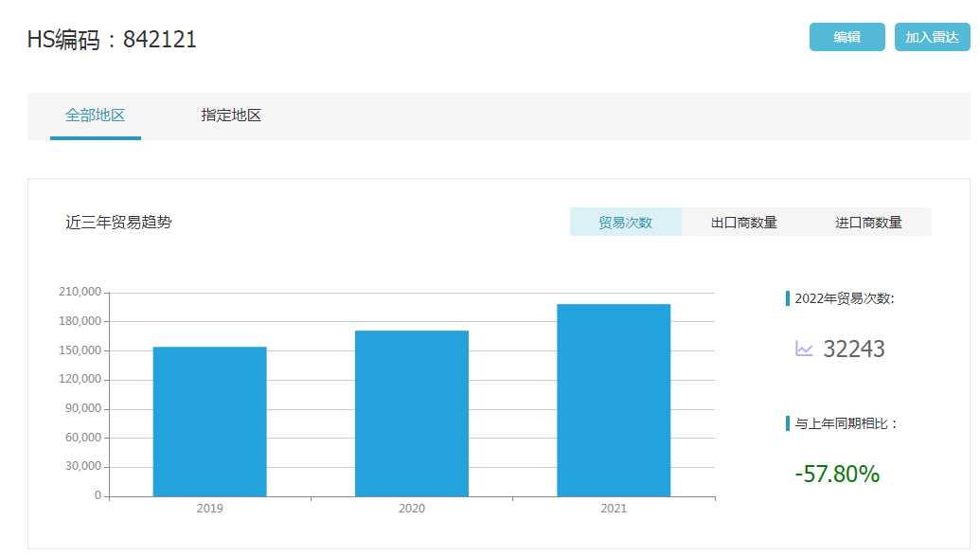The height and width of the screenshot is (556, 980).
Task: Click the 2021 x-axis label
Action: tap(614, 509)
